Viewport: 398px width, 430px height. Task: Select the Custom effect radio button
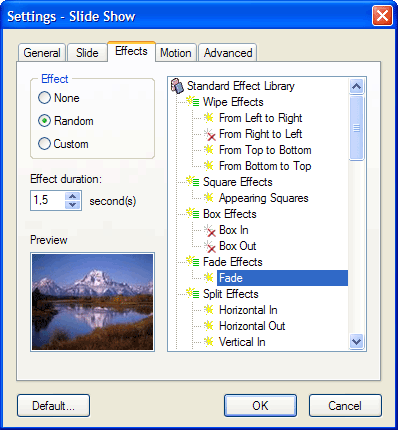44,144
